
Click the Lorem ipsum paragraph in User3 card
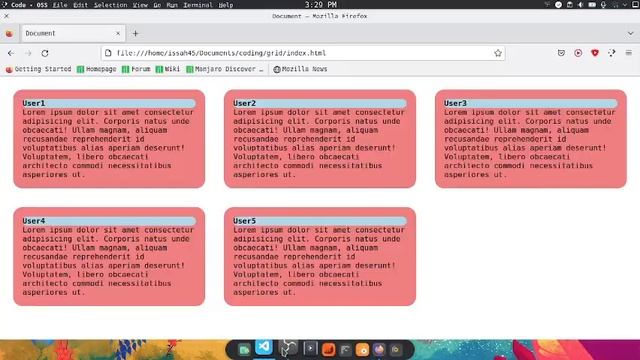(x=530, y=143)
